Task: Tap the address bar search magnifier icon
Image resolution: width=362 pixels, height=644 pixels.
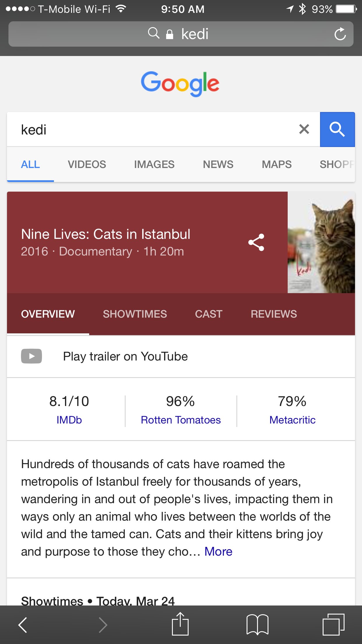Action: coord(154,33)
